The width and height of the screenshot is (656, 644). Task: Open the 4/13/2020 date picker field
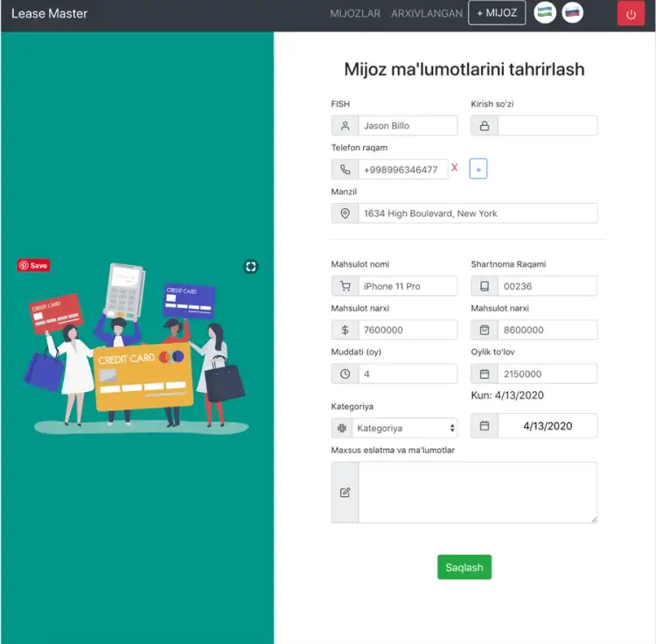547,426
